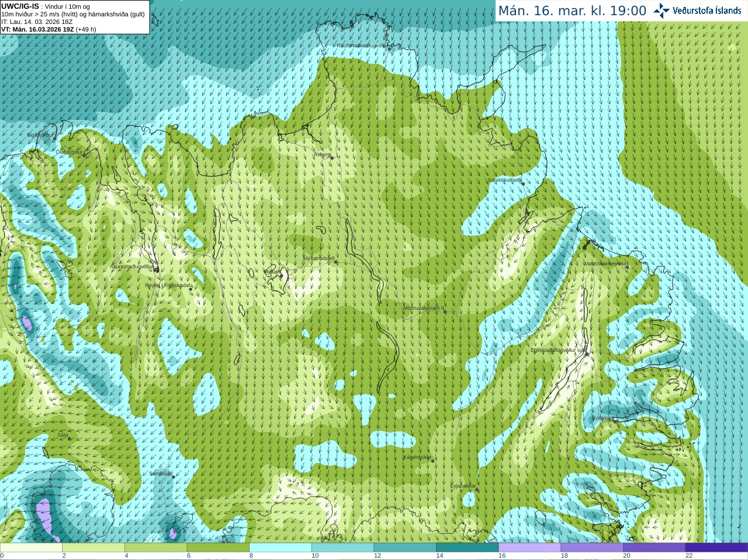Click the 8–10 m/s light cyan legend swatch
The image size is (748, 560).
pyautogui.click(x=280, y=548)
